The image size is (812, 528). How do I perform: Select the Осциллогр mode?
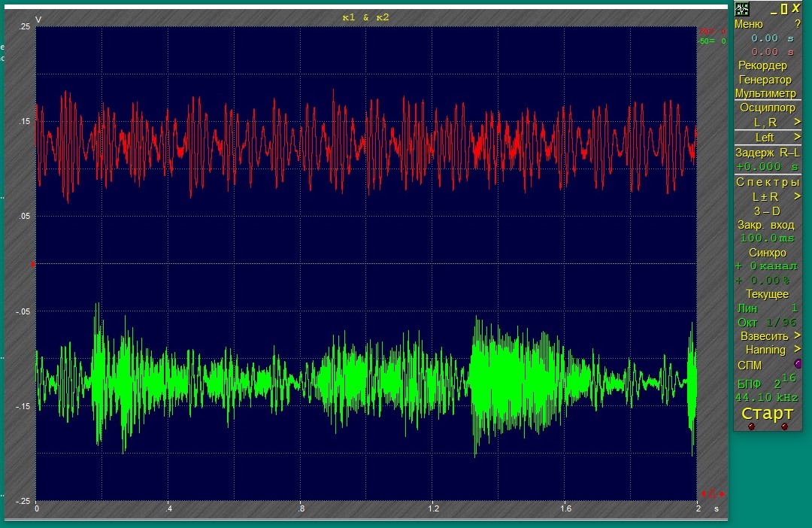(x=767, y=108)
